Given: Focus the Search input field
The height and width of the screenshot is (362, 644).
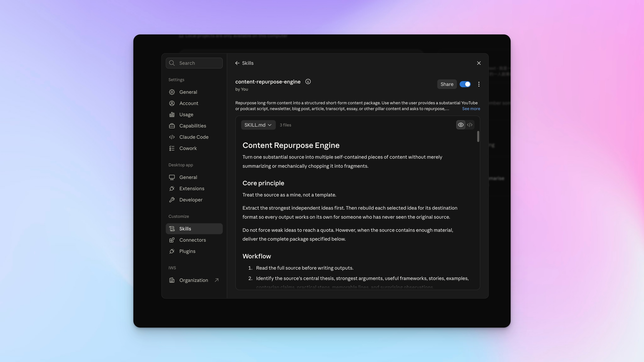Looking at the screenshot, I should pyautogui.click(x=194, y=63).
